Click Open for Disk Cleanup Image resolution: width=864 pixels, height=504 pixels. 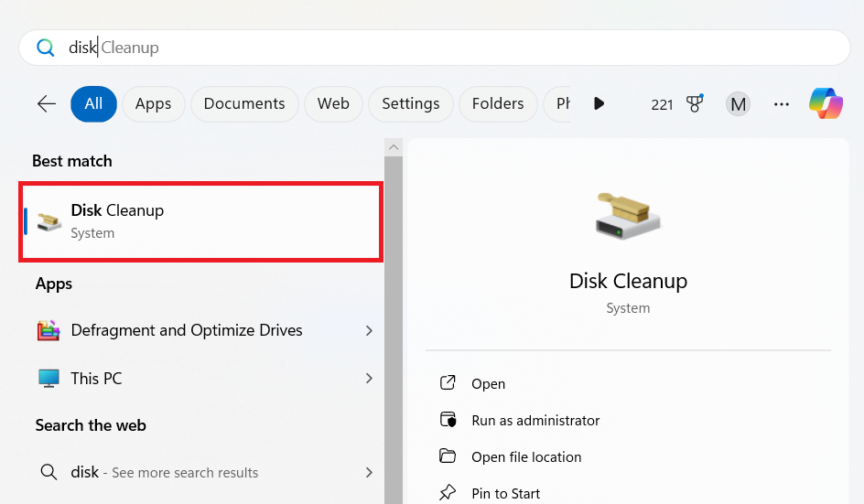click(488, 384)
